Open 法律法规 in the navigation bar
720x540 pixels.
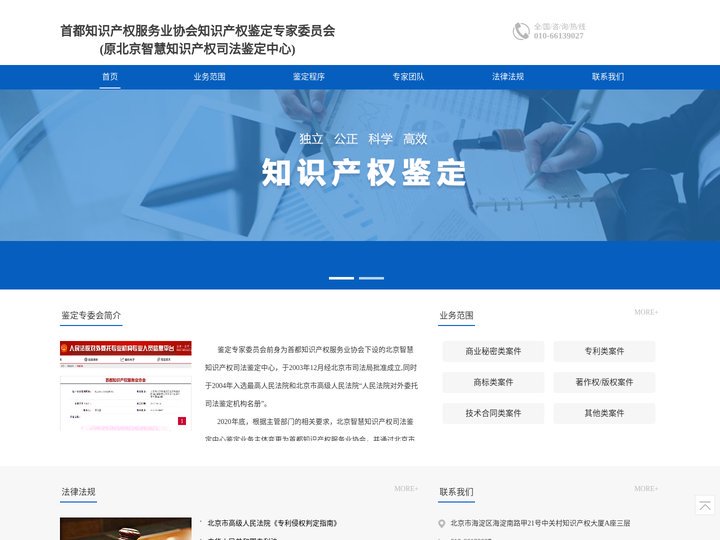point(508,77)
